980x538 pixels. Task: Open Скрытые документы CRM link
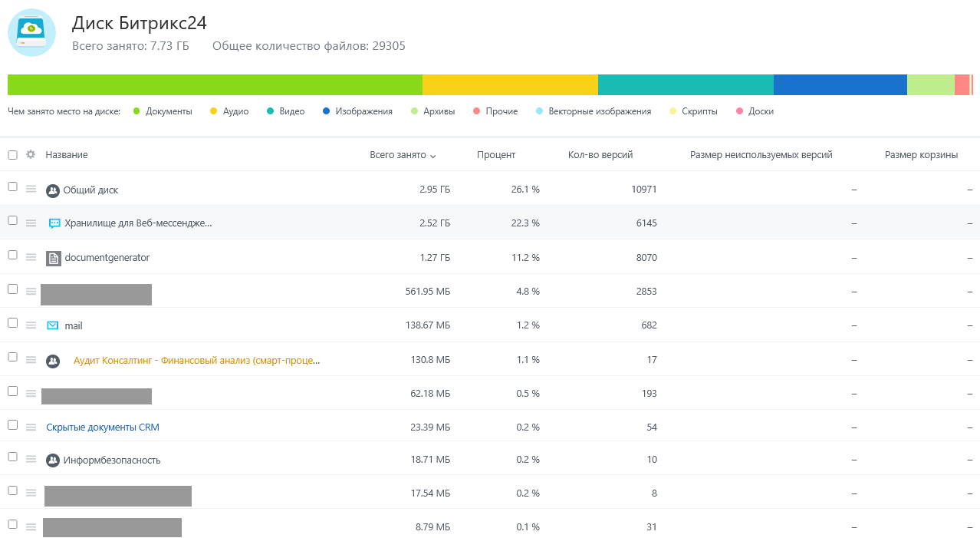103,427
